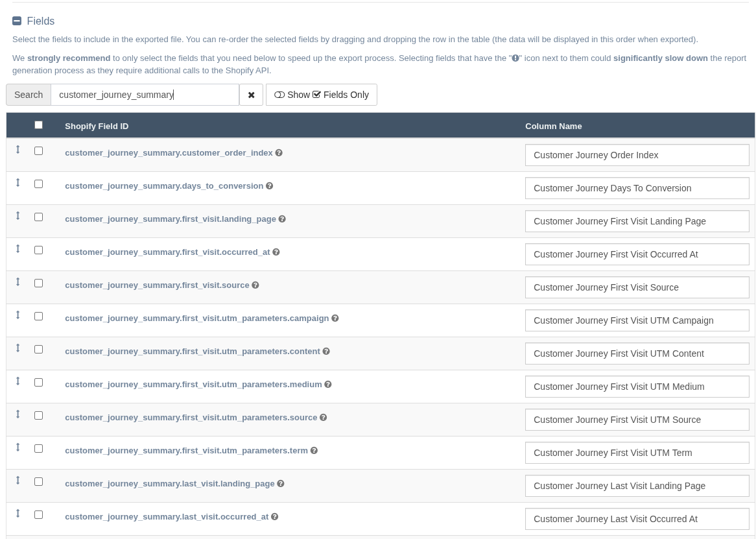Click the Column Name header
This screenshot has width=756, height=539.
[553, 126]
